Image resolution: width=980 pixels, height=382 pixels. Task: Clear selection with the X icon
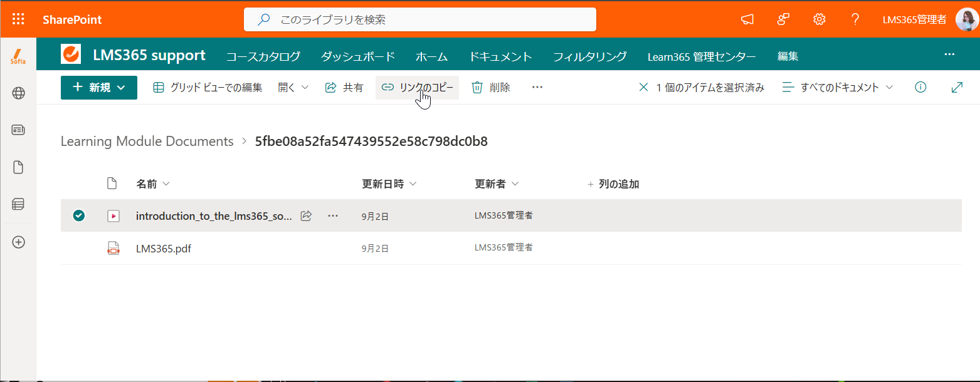coord(643,88)
